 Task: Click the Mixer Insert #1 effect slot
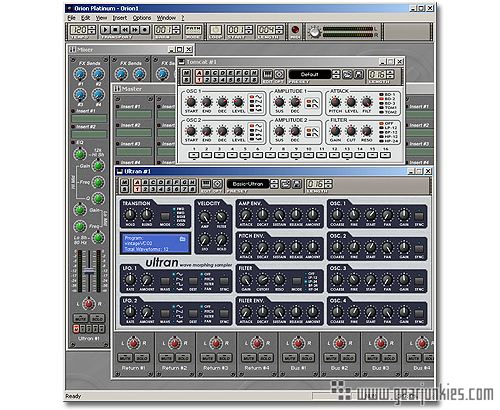(89, 118)
